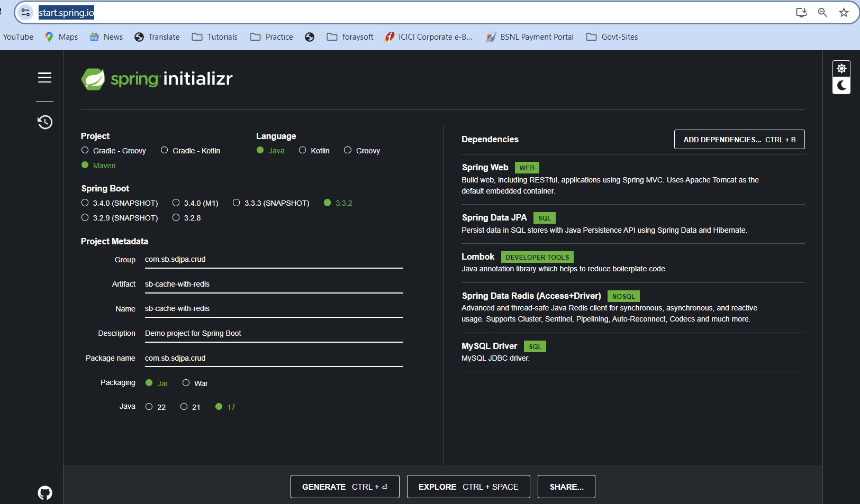Choose Kotlin as the language

[303, 151]
